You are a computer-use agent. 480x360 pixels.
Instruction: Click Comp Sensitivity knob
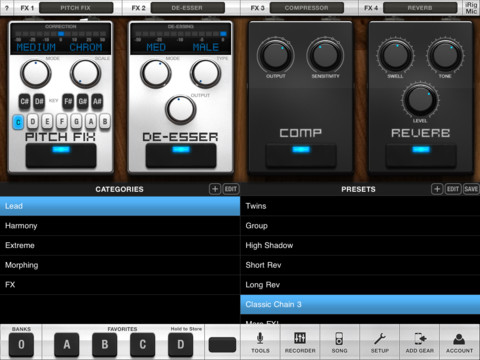tap(325, 56)
